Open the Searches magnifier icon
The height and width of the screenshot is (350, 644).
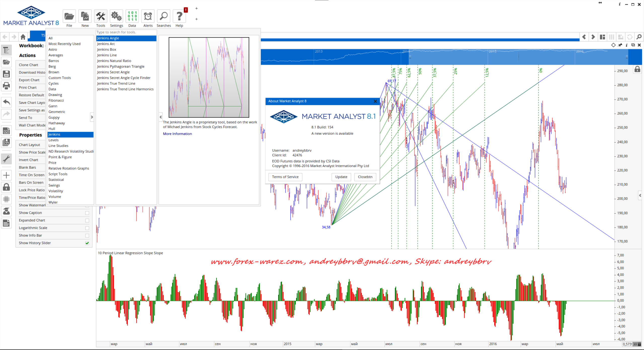(164, 17)
